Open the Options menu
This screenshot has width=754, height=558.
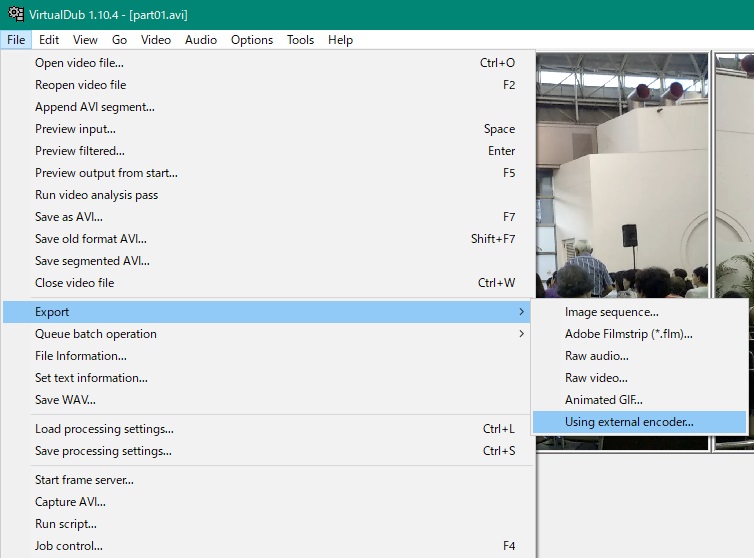coord(251,40)
